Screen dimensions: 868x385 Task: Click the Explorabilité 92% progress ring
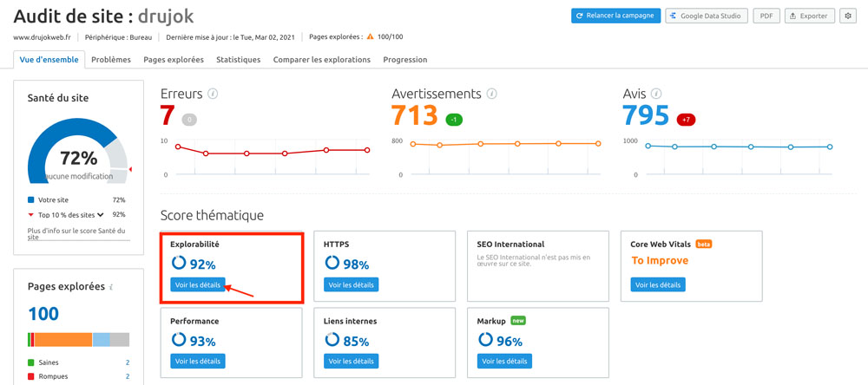click(x=178, y=262)
